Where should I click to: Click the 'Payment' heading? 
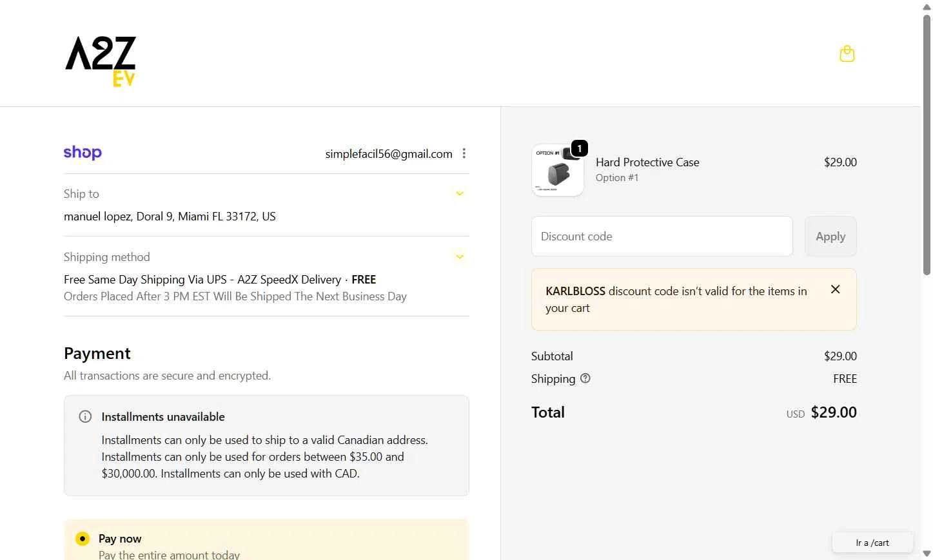point(97,353)
